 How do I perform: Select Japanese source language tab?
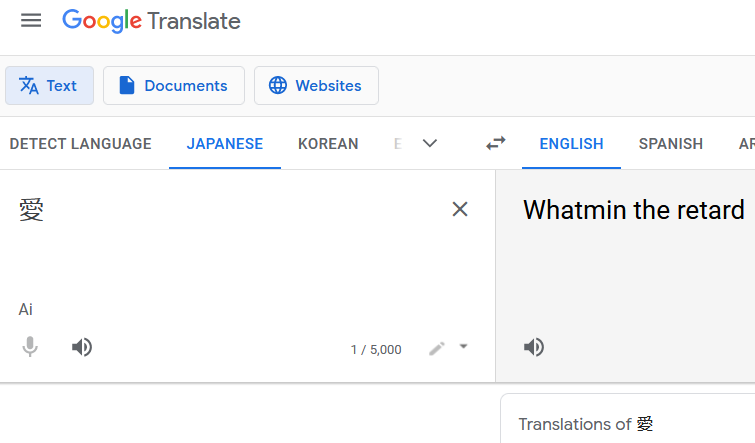point(225,144)
